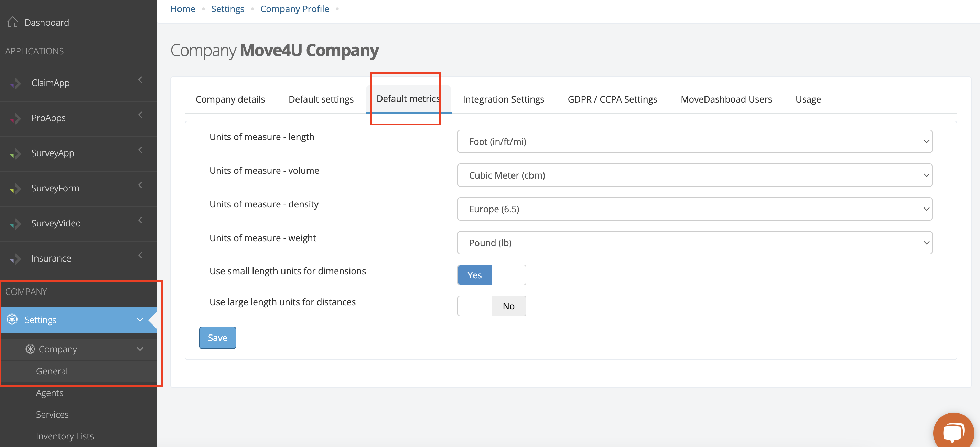Click the ProApps arrow icon
This screenshot has height=447, width=980.
tap(15, 118)
